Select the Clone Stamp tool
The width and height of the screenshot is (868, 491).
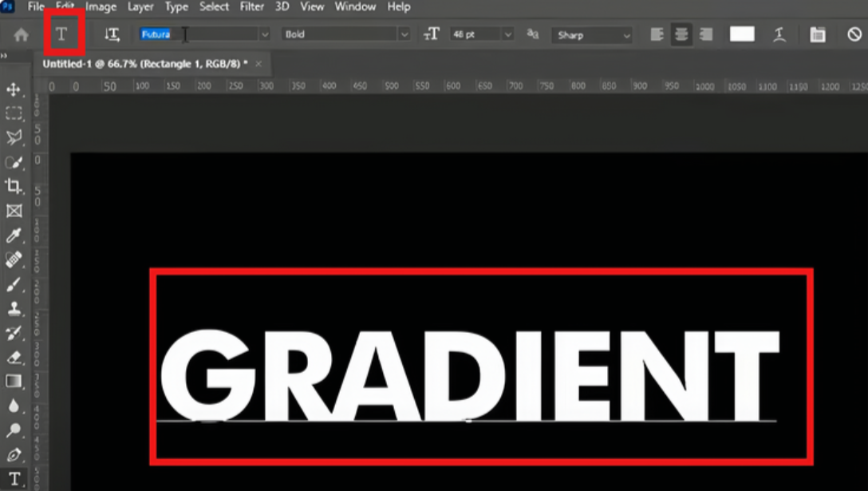(x=14, y=309)
